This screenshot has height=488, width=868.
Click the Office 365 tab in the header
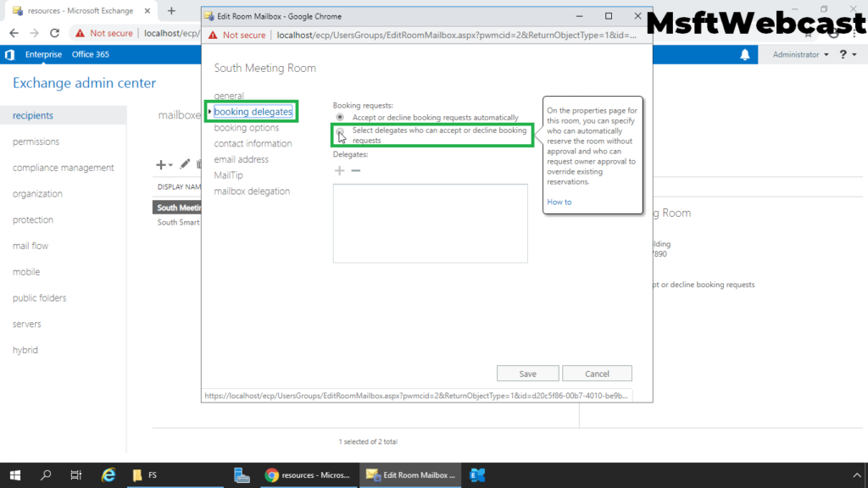(x=90, y=54)
